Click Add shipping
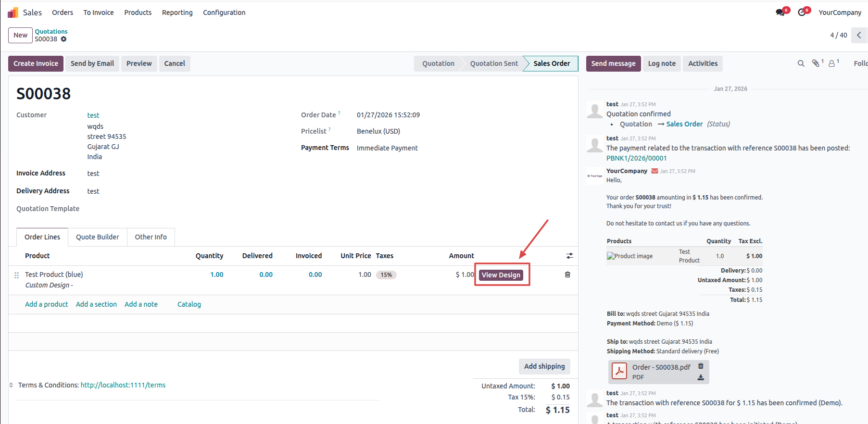The image size is (868, 424). pos(544,366)
